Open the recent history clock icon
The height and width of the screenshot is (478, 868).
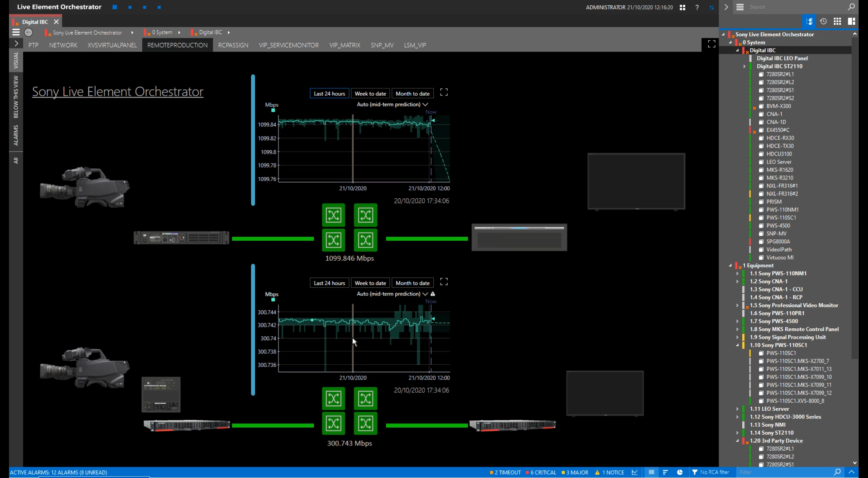(x=823, y=21)
